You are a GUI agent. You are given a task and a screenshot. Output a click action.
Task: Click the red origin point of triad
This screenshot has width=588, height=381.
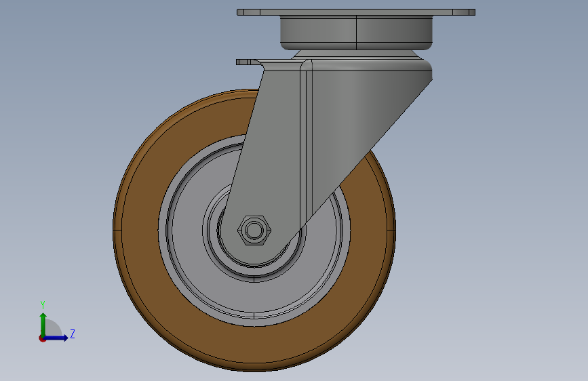tap(42, 338)
